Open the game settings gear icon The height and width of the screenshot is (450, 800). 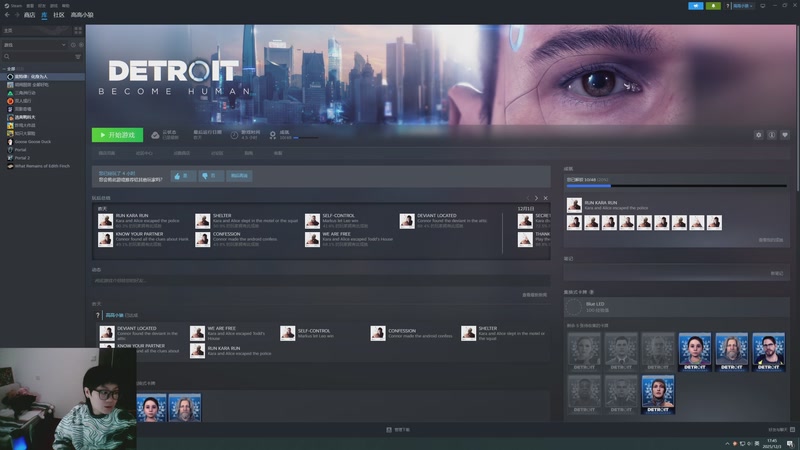click(759, 135)
